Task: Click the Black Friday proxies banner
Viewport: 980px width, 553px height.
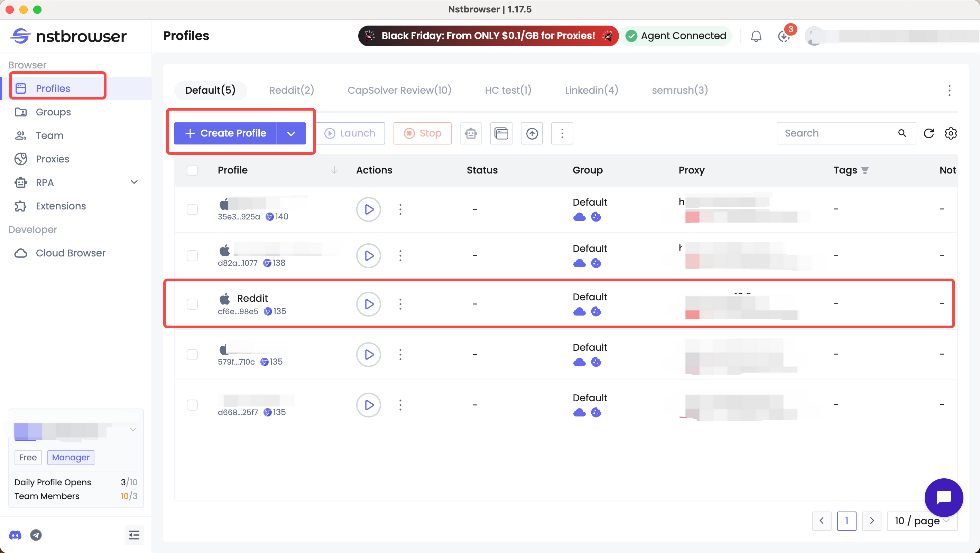Action: point(488,36)
